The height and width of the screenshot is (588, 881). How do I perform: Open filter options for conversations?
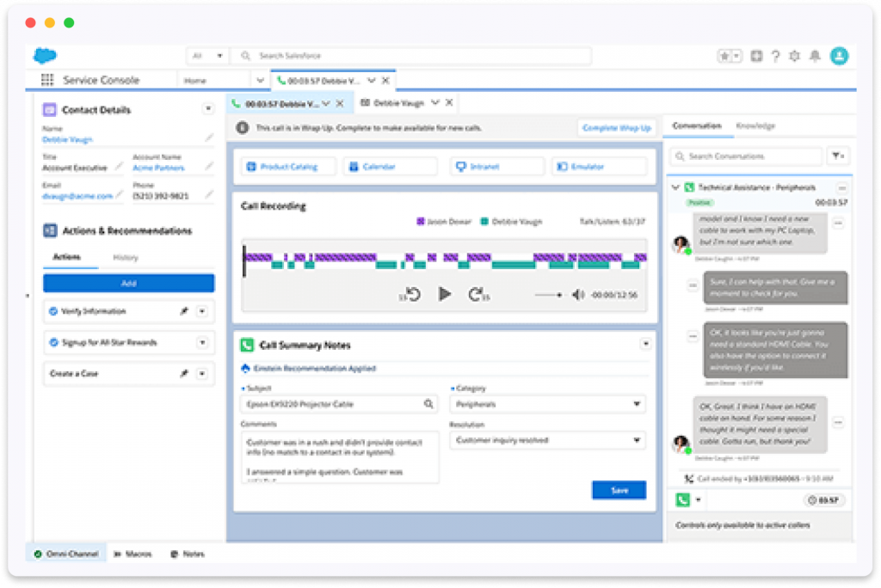tap(838, 156)
